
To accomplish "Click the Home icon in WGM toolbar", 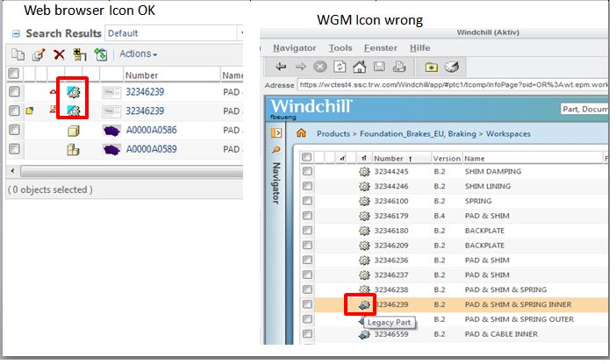I will (x=360, y=67).
